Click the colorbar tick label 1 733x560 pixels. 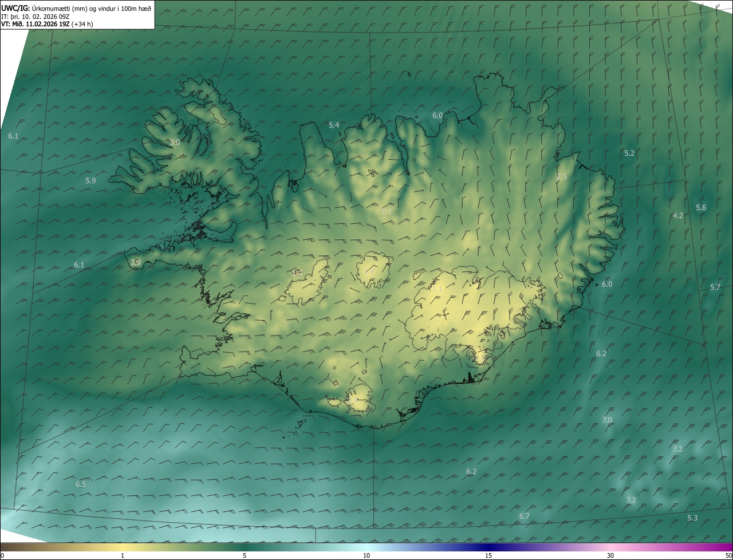coord(123,555)
